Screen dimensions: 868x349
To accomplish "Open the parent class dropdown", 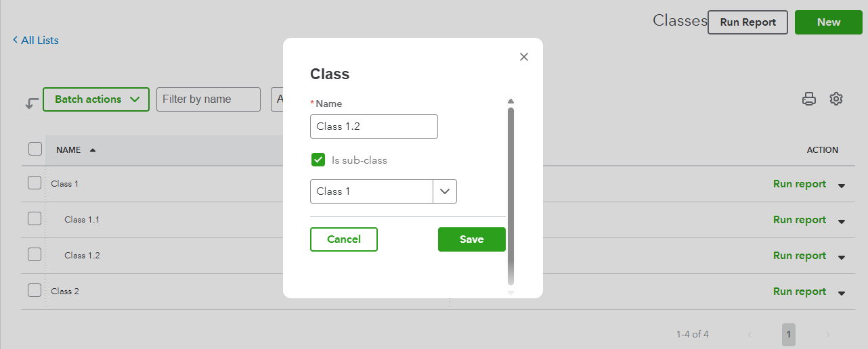I will (444, 191).
